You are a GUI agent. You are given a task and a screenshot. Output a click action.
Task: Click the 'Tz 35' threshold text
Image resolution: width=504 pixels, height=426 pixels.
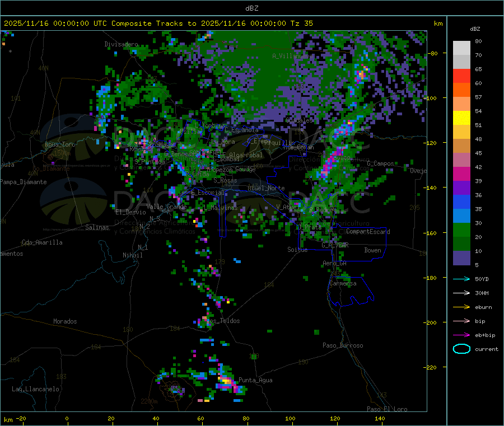pyautogui.click(x=302, y=24)
